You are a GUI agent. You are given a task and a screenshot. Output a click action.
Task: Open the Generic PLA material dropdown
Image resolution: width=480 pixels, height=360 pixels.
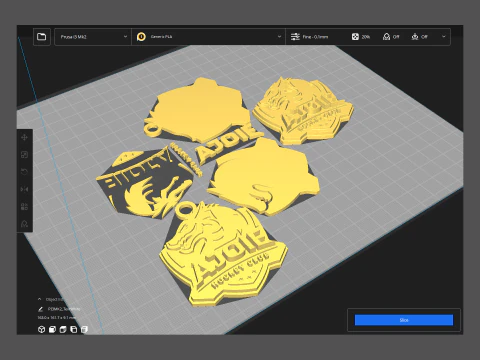(209, 37)
